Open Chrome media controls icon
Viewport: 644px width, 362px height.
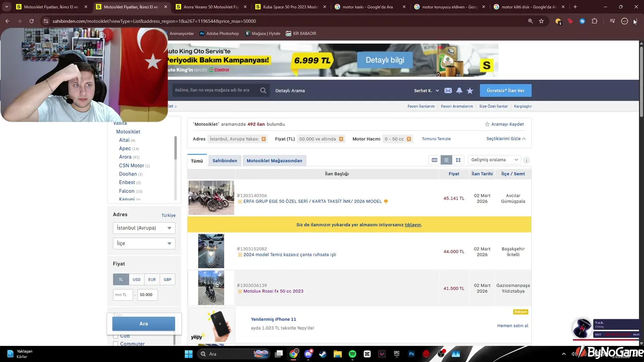pos(612,21)
